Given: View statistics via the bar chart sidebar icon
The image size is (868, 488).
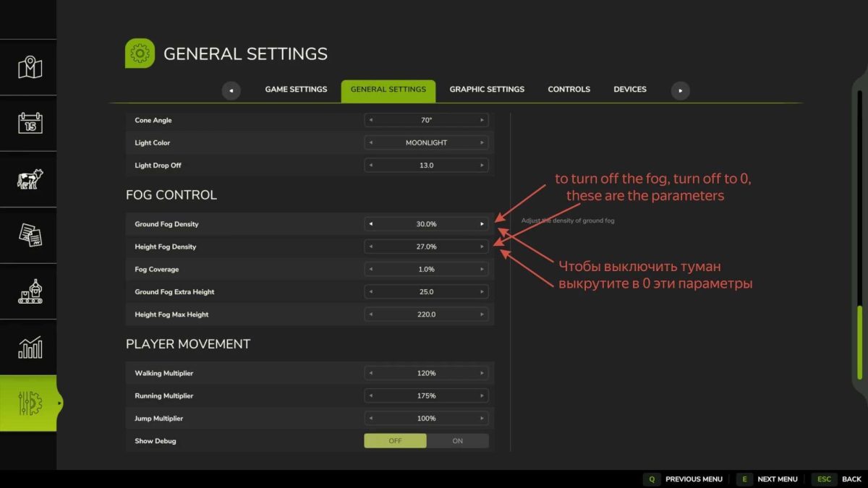Looking at the screenshot, I should pos(28,347).
